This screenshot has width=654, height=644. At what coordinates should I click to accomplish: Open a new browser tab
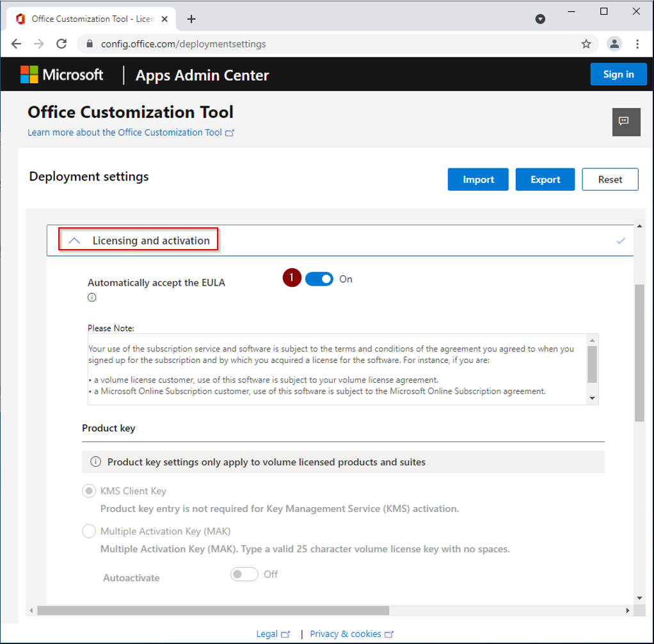click(191, 19)
